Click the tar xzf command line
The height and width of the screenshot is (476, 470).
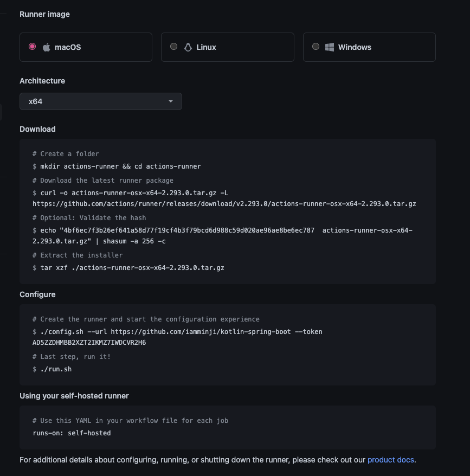128,268
